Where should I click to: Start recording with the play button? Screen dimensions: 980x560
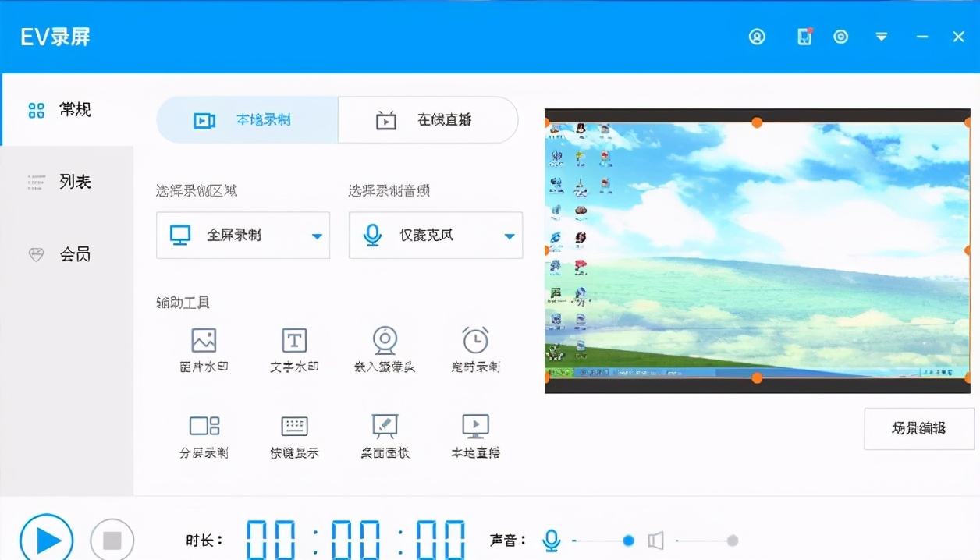(47, 538)
